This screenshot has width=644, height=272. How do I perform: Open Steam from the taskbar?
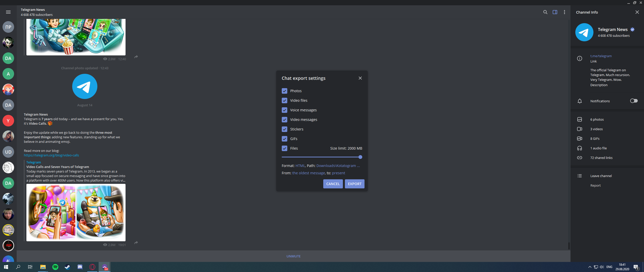[x=67, y=267]
